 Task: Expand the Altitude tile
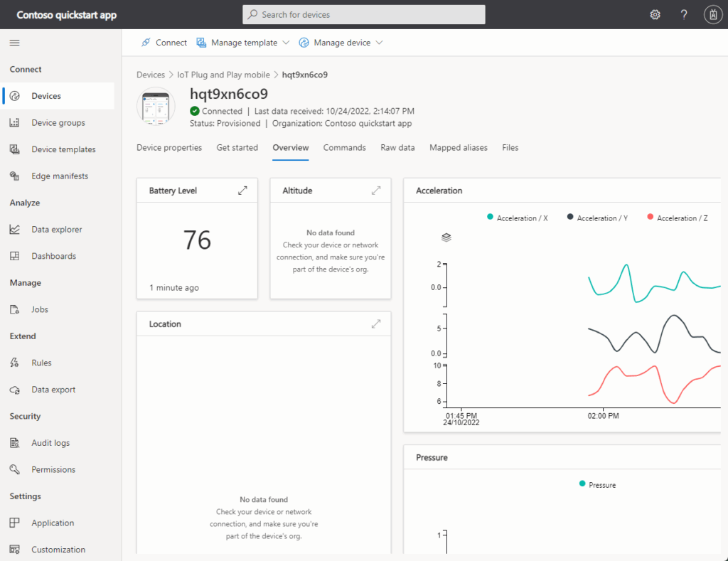tap(376, 191)
